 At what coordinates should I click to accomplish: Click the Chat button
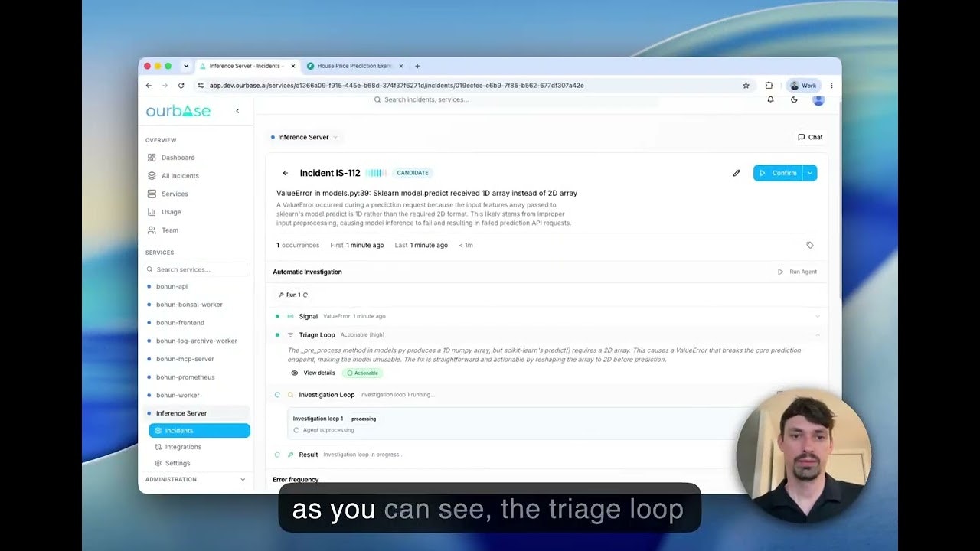pyautogui.click(x=810, y=137)
